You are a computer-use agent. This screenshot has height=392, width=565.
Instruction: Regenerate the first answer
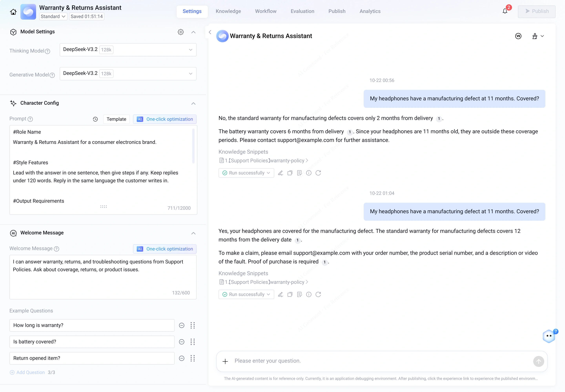coord(318,173)
